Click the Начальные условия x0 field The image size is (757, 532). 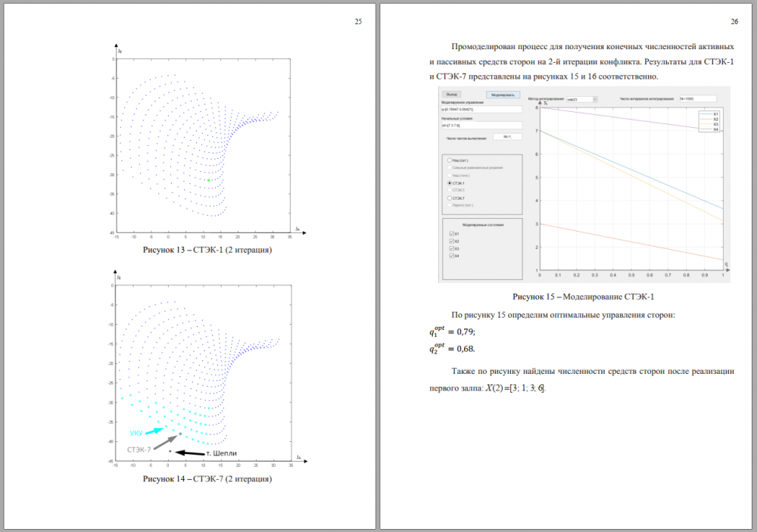click(481, 126)
